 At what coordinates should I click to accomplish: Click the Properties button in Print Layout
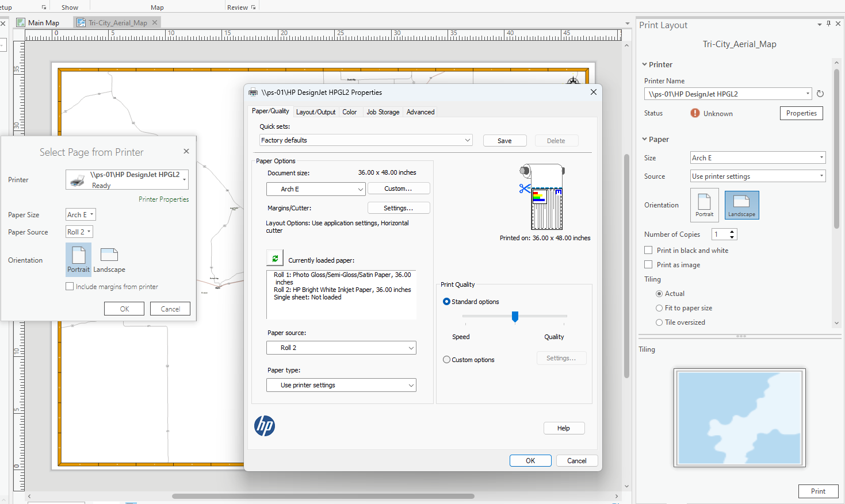(801, 113)
